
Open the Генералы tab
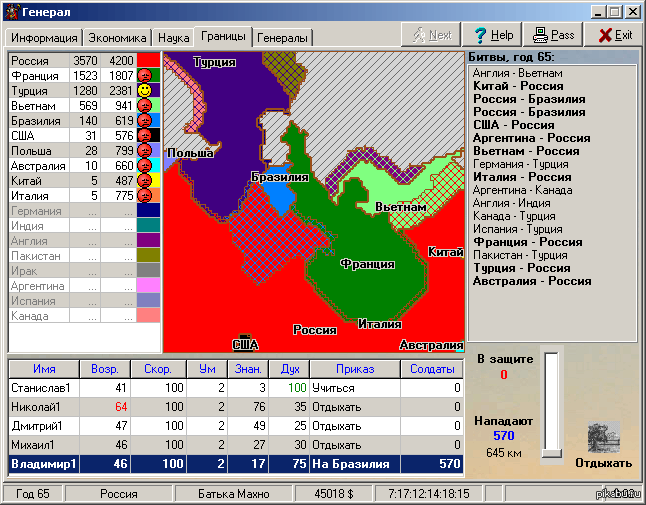tap(283, 38)
